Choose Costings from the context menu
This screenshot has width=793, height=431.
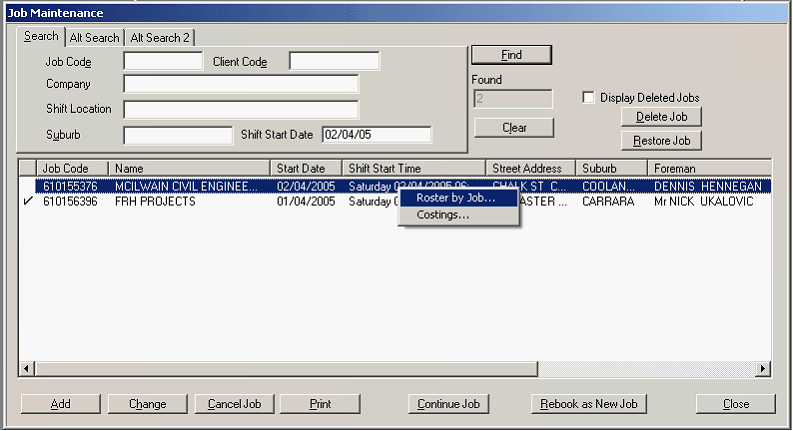coord(443,215)
